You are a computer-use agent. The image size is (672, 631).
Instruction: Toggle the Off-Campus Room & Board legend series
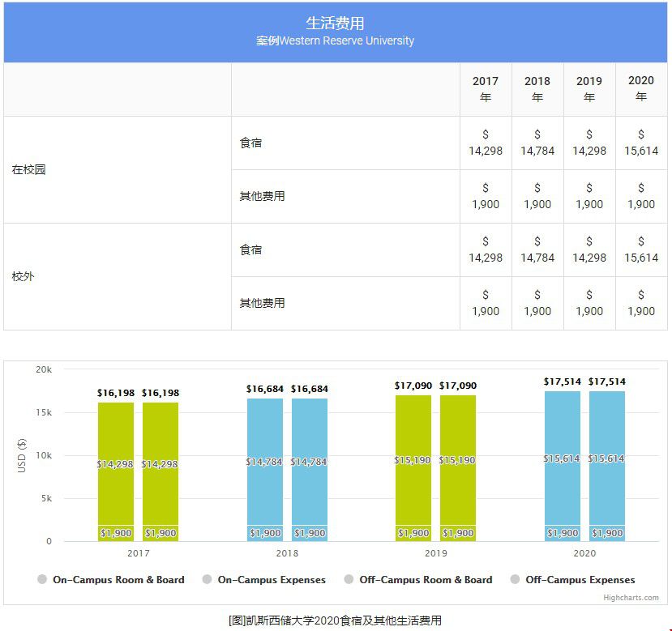(419, 580)
